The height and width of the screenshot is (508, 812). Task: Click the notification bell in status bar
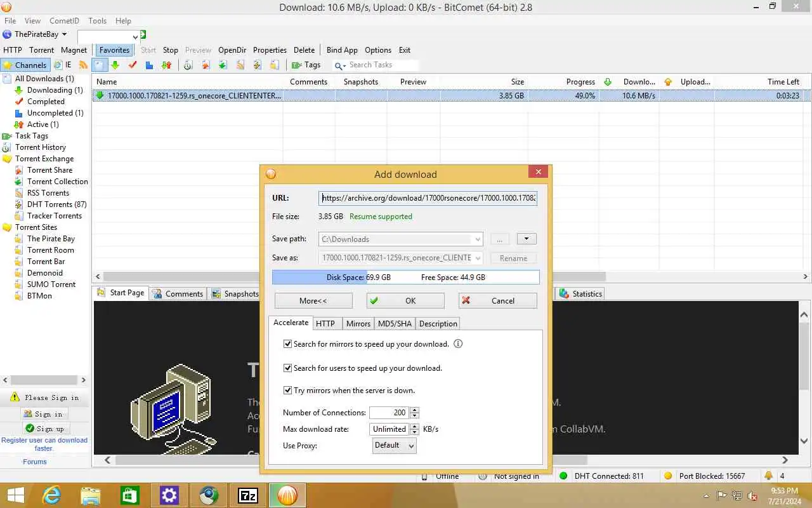point(769,476)
